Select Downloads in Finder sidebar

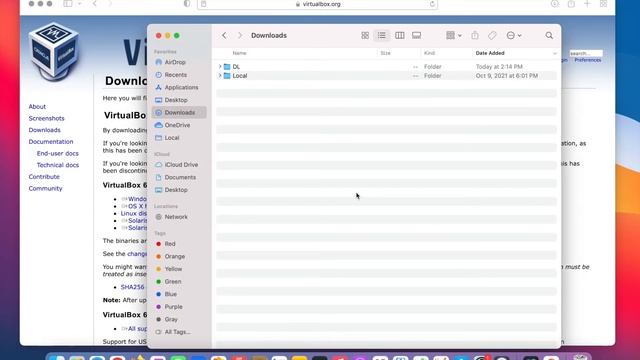click(179, 113)
